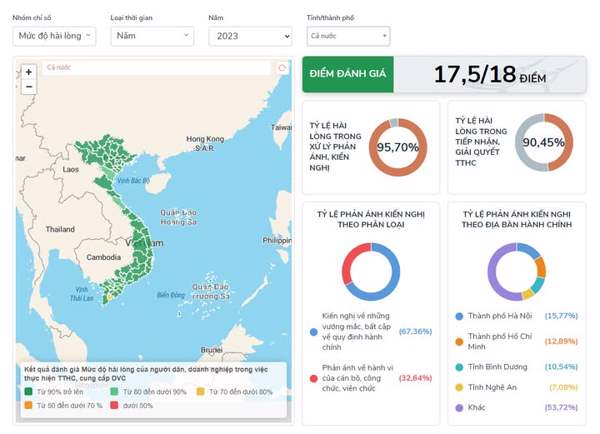
Task: Click teal legend dot for Tỉnh Bình Dương
Action: [x=458, y=366]
